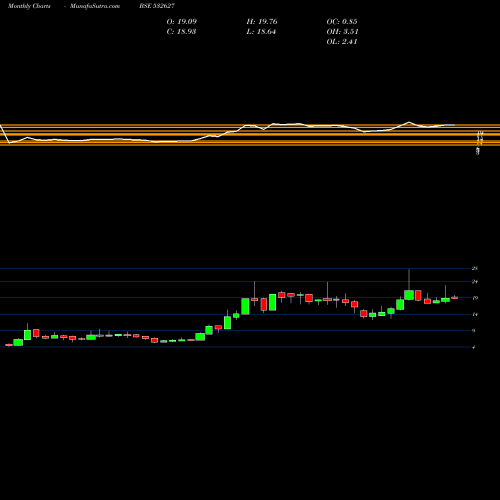500x500 pixels.
Task: Click the "OH: 3.51" reading
Action: [x=342, y=32]
